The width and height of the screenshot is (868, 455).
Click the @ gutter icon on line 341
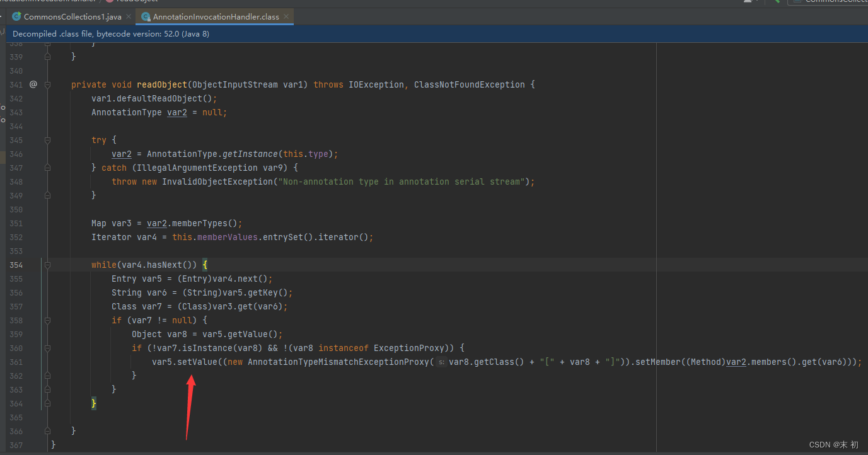point(33,84)
